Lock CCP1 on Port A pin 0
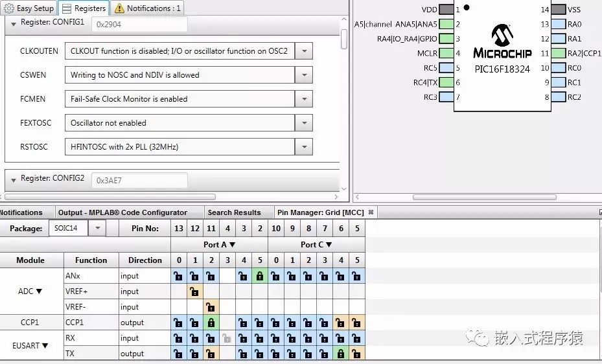 point(179,323)
